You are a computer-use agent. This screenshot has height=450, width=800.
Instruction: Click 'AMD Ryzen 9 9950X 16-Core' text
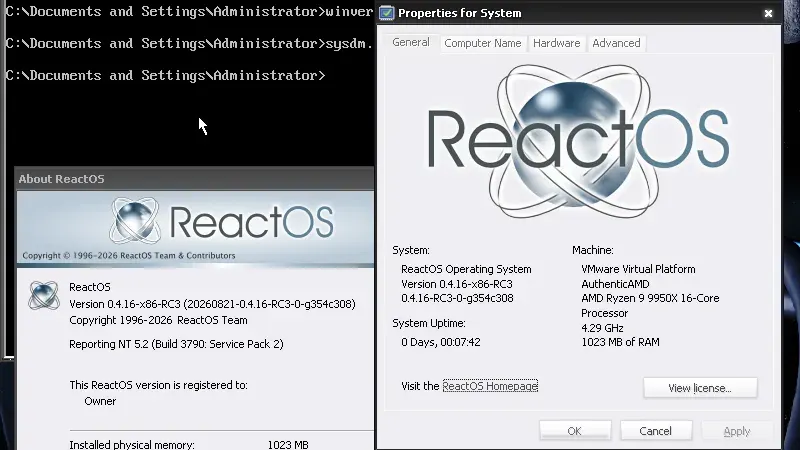[650, 298]
